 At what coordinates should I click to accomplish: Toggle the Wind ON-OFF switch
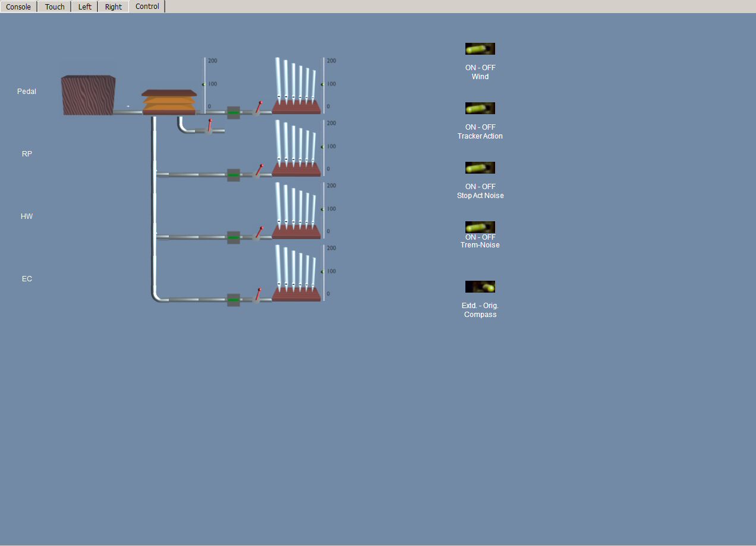pyautogui.click(x=480, y=49)
